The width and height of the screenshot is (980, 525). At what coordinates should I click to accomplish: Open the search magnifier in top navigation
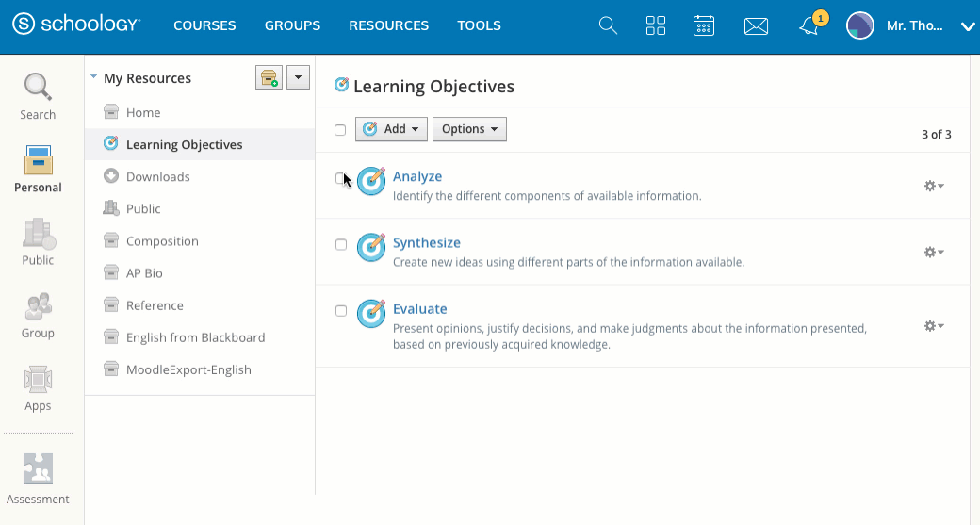click(609, 25)
